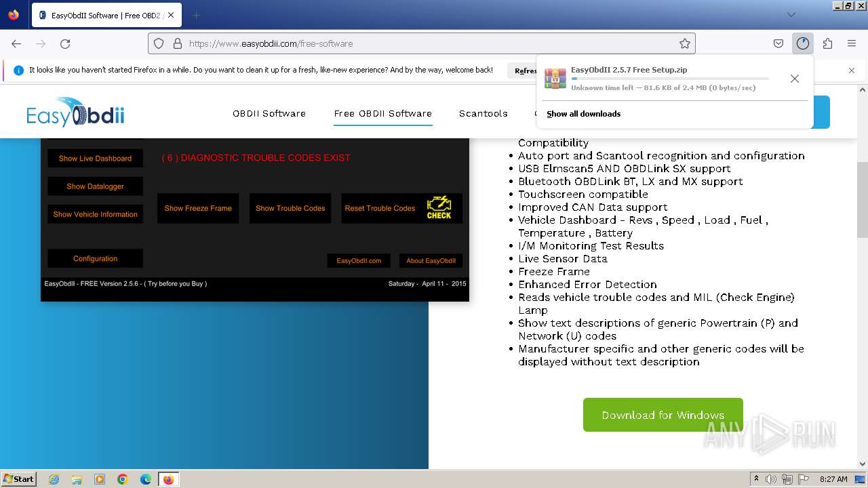Click the Firefox logo icon in title bar
Screen dimensions: 868x488
(14, 15)
